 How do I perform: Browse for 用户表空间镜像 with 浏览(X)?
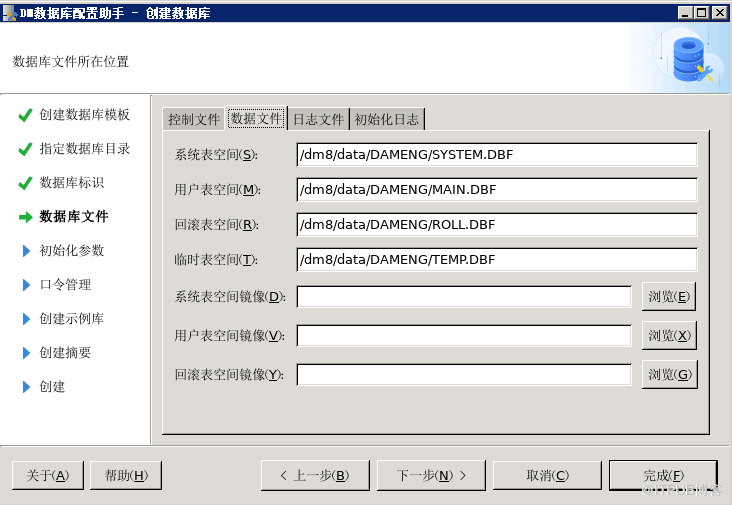(669, 335)
